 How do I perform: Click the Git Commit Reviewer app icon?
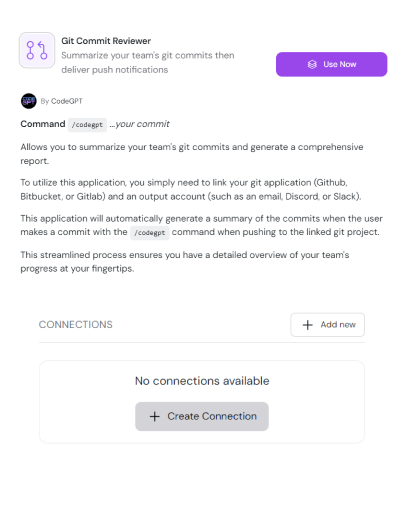click(x=37, y=50)
